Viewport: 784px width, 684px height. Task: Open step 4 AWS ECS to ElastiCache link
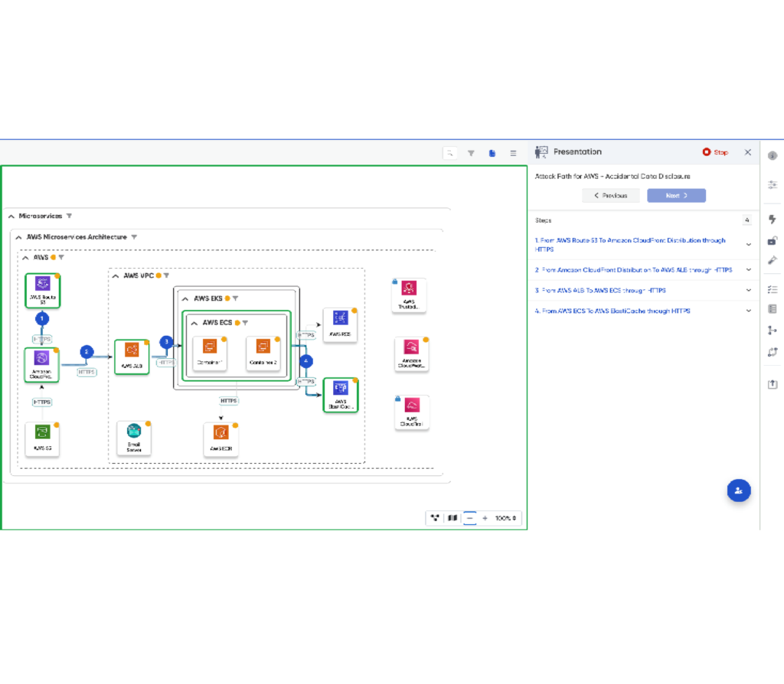612,311
